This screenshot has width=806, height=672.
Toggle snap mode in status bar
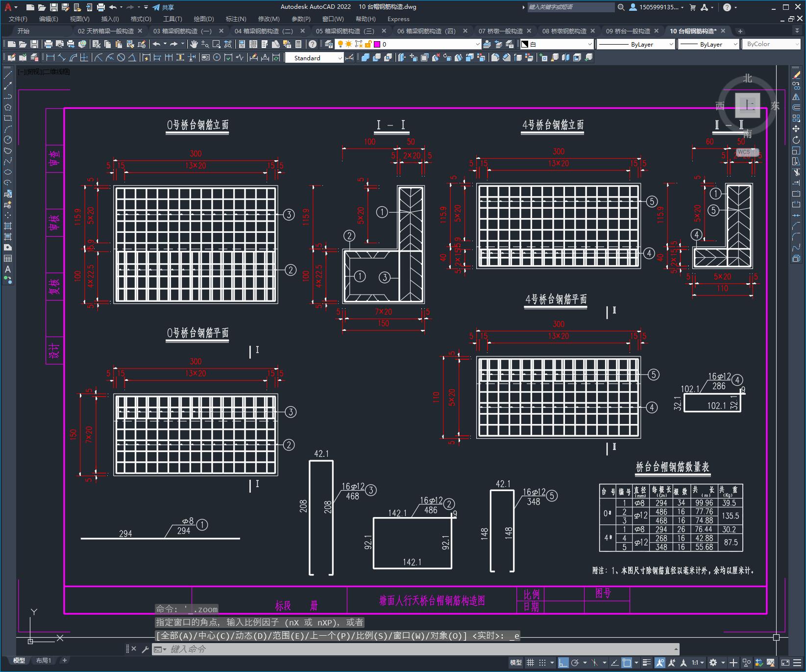tap(542, 663)
